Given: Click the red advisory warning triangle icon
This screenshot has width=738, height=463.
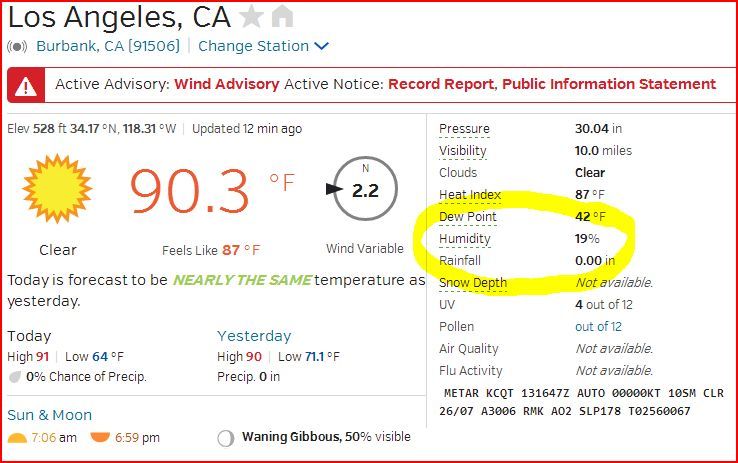Looking at the screenshot, I should pos(27,85).
